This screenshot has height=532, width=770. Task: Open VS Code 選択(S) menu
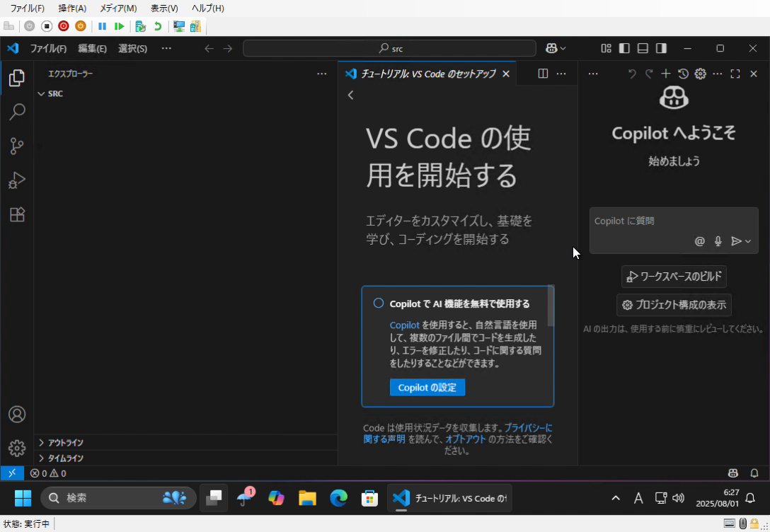coord(132,48)
